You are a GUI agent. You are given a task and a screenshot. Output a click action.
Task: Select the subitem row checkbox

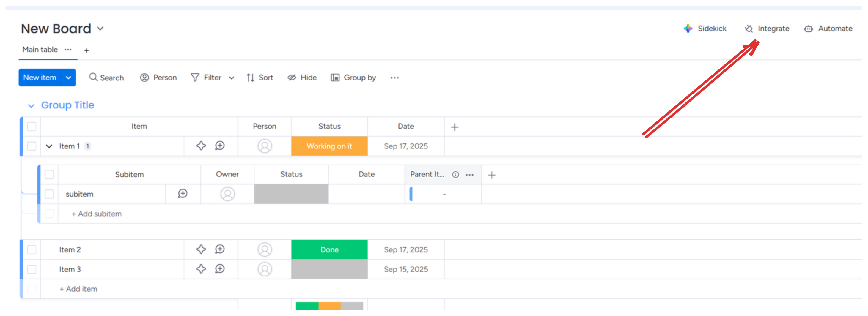click(x=49, y=194)
